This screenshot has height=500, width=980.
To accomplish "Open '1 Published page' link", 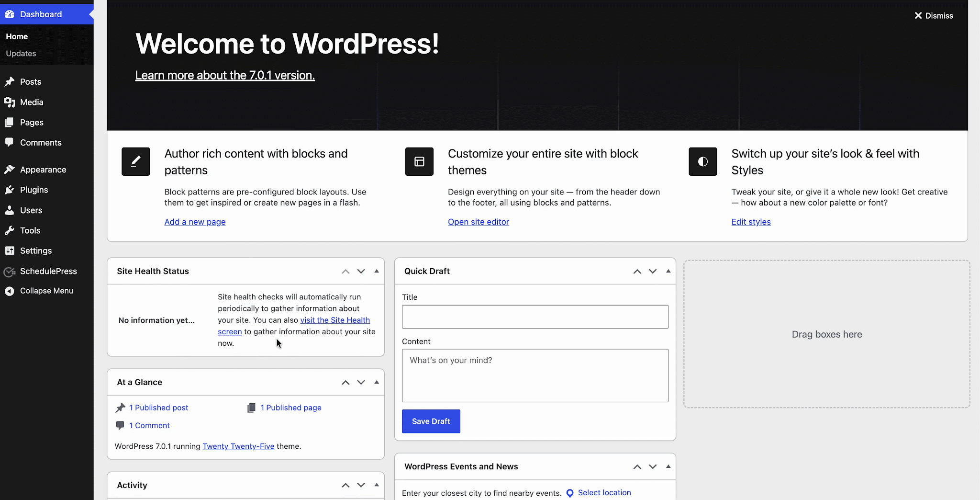I will [291, 408].
